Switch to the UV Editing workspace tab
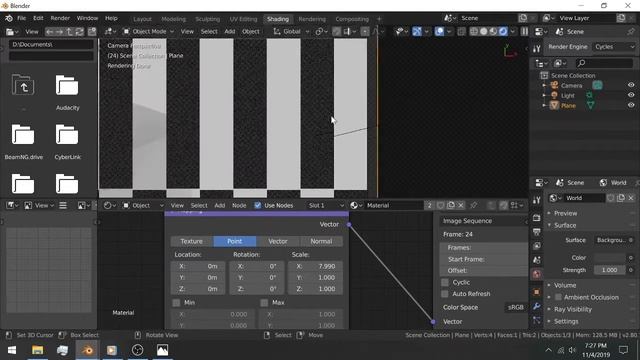This screenshot has width=640, height=360. click(x=243, y=19)
